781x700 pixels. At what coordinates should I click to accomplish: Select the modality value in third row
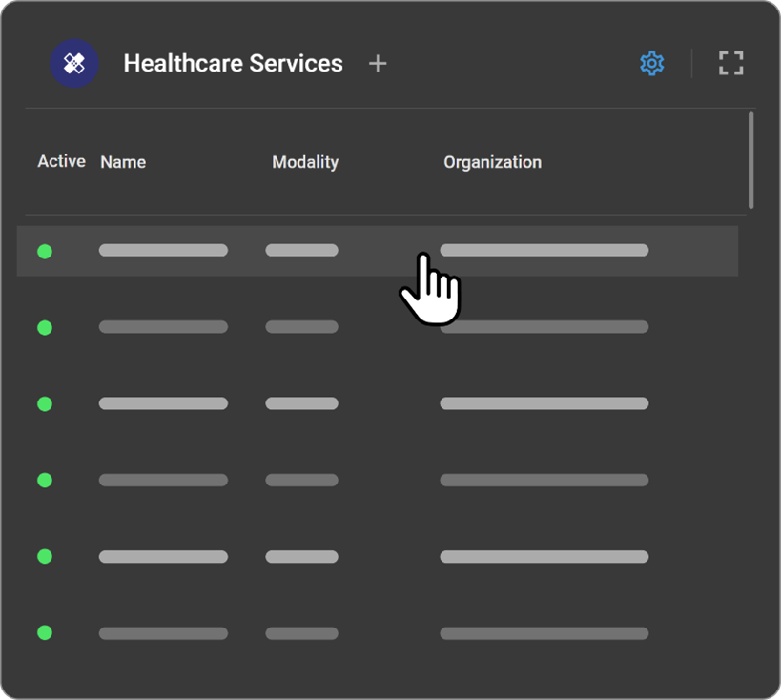pyautogui.click(x=301, y=403)
